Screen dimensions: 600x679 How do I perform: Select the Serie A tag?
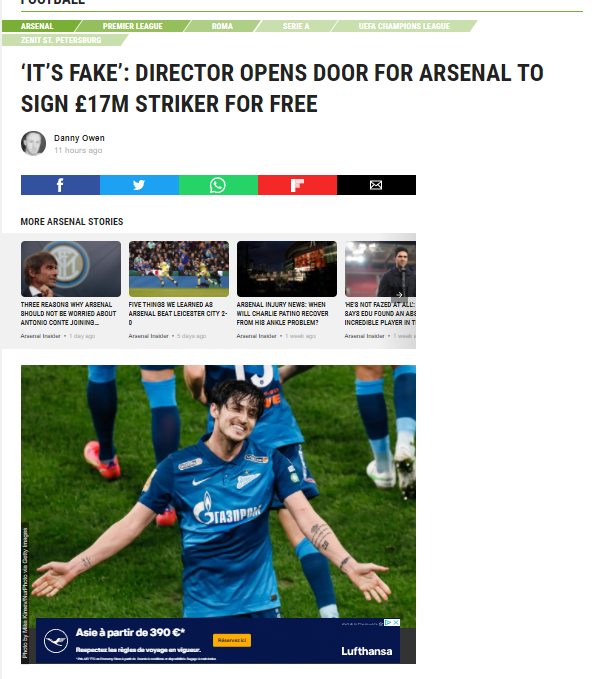(x=296, y=26)
